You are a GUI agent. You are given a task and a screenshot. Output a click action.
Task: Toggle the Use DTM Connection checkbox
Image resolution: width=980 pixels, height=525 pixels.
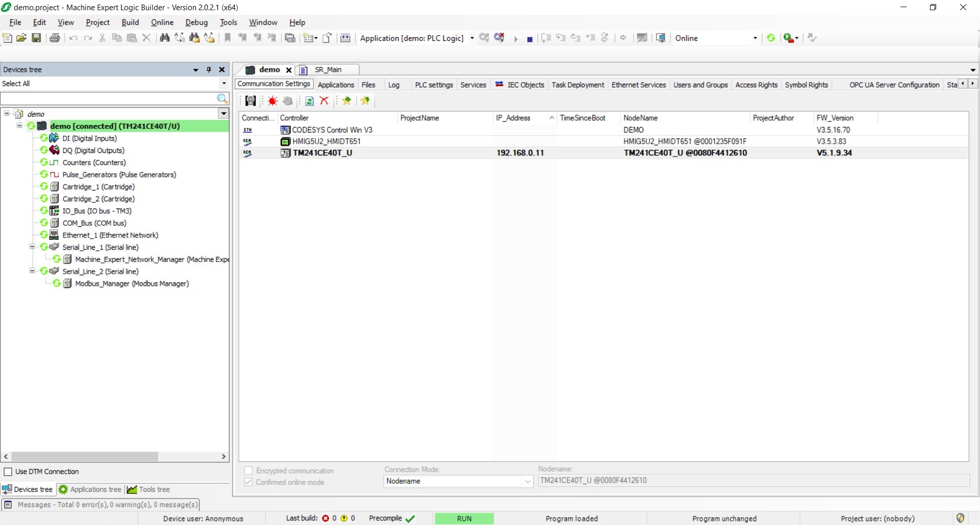[x=8, y=471]
